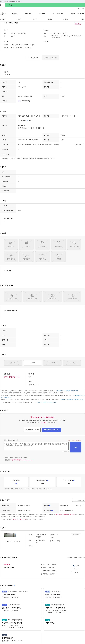Select the 기타 selection method tile
85x644 pixels.
72,363
